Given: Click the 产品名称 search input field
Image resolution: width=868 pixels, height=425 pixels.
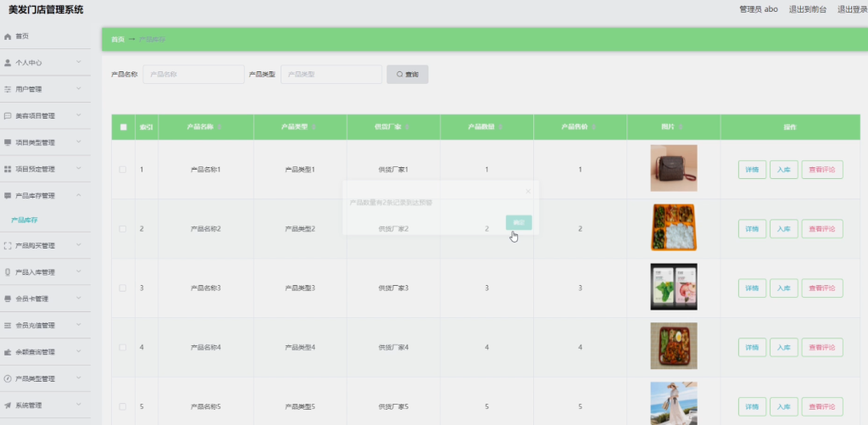Looking at the screenshot, I should click(x=194, y=75).
